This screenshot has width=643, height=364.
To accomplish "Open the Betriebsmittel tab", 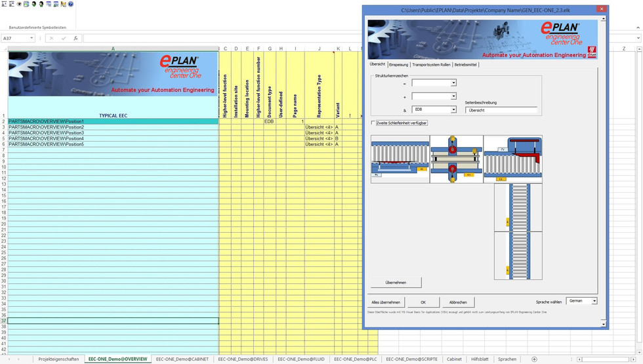I will [x=465, y=65].
